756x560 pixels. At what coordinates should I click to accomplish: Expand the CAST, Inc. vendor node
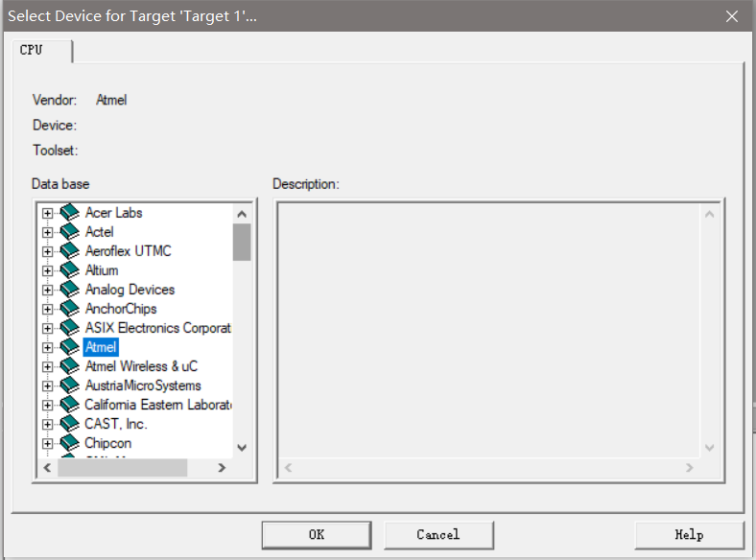point(47,425)
